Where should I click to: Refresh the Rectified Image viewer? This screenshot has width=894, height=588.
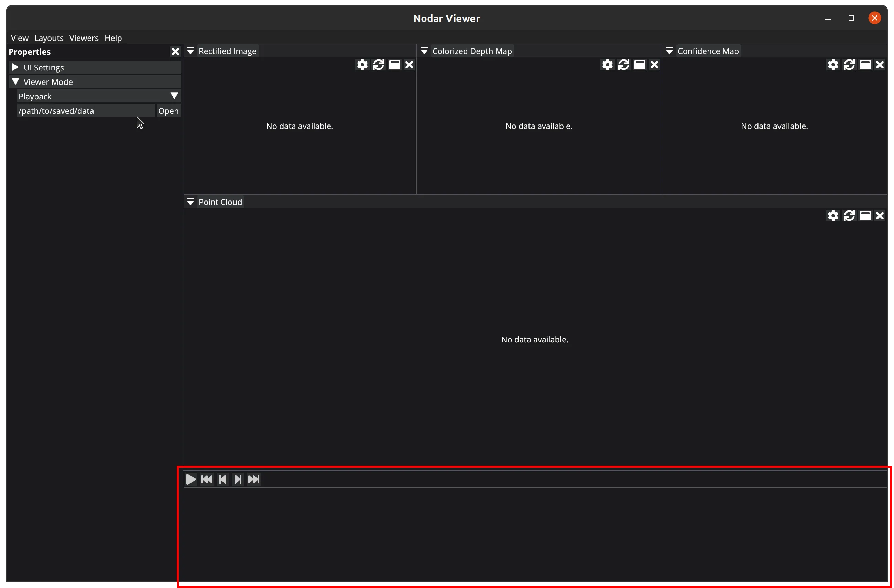[x=378, y=65]
